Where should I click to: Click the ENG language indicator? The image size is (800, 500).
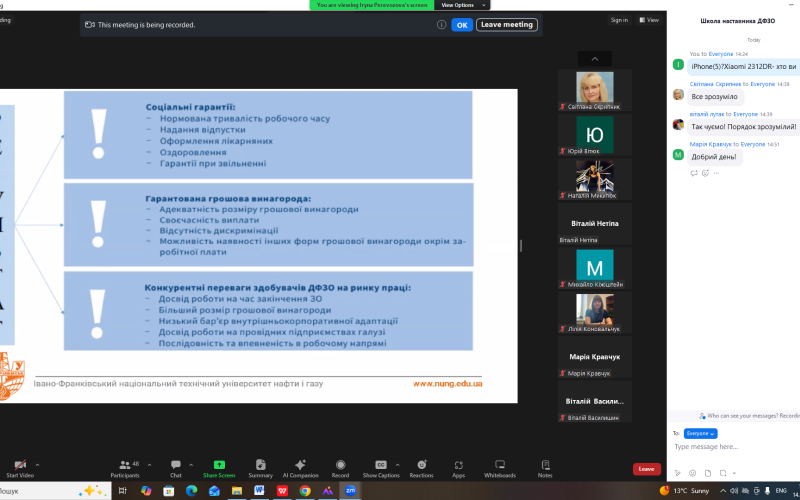[x=781, y=491]
